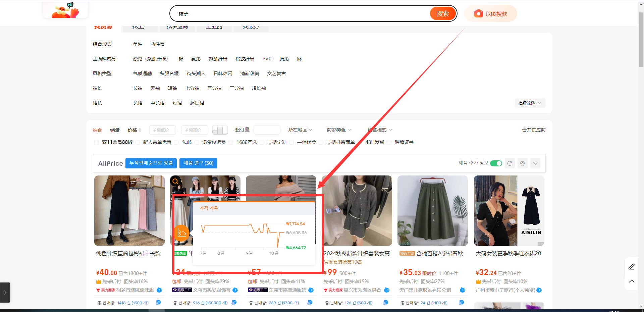Click the camera icon for image search
This screenshot has height=312, width=644.
pos(478,14)
